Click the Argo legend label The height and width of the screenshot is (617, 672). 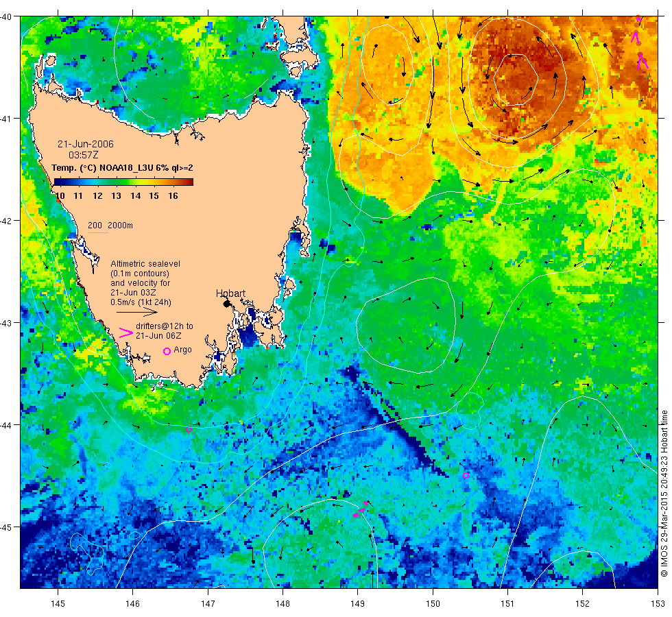182,350
